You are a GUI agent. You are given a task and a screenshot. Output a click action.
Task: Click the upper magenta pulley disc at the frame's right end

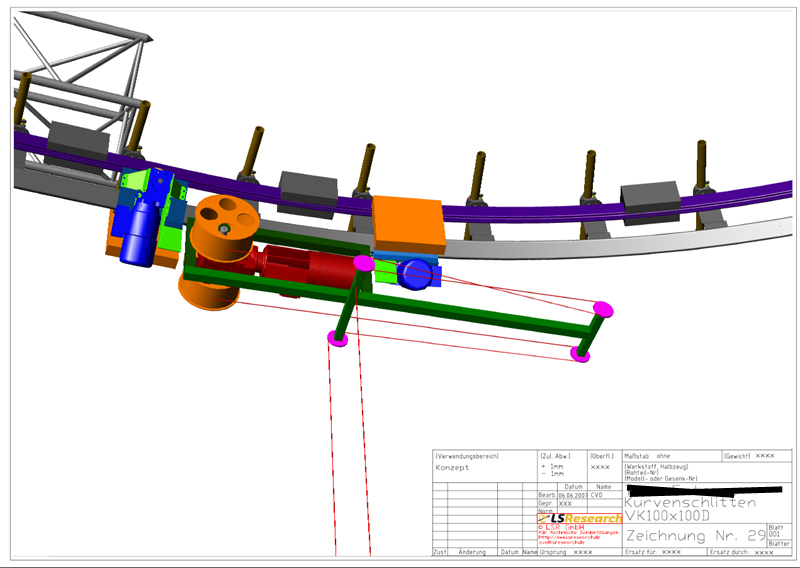point(603,308)
